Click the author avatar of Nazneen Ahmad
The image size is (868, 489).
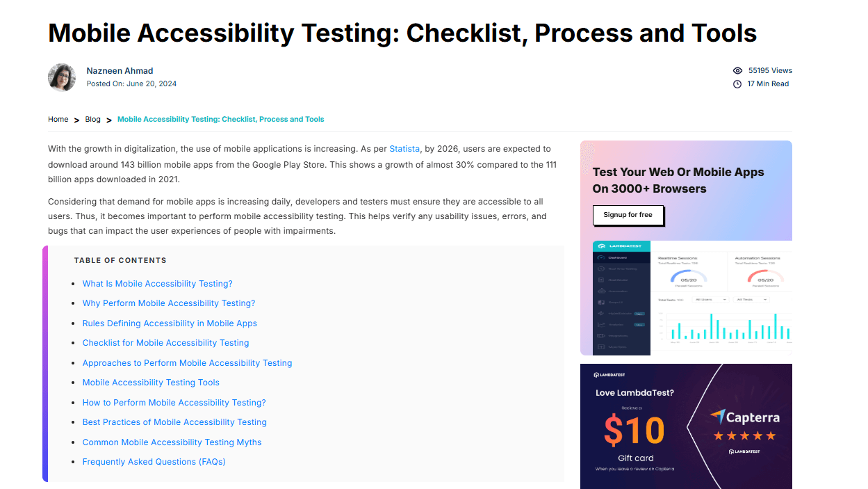[62, 78]
